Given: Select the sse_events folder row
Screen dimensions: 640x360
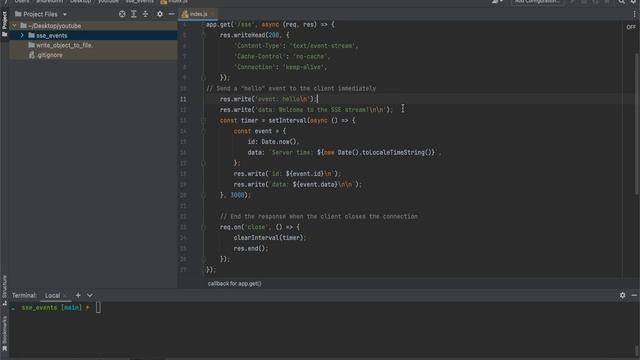Looking at the screenshot, I should pyautogui.click(x=93, y=36).
